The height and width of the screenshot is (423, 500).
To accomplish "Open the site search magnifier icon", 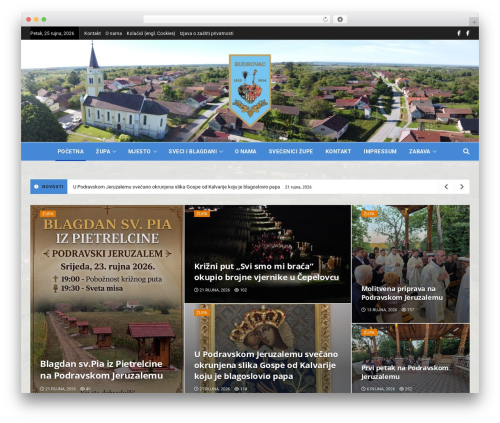I will pyautogui.click(x=466, y=151).
